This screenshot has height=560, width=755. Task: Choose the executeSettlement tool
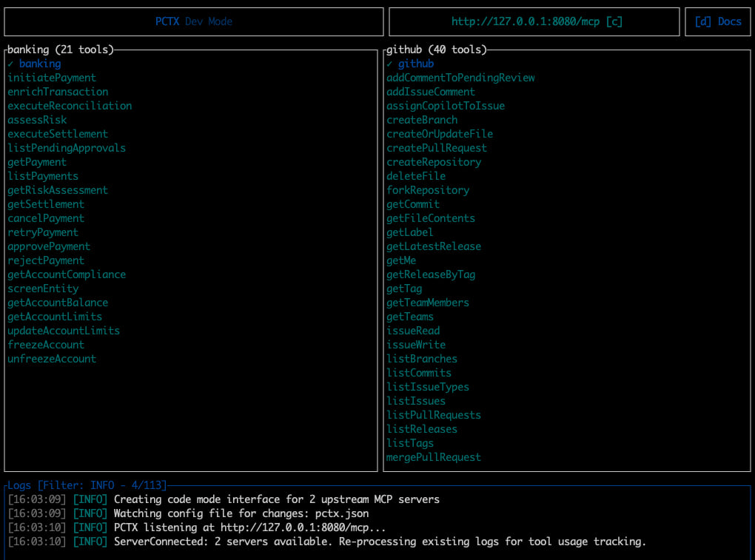coord(58,134)
